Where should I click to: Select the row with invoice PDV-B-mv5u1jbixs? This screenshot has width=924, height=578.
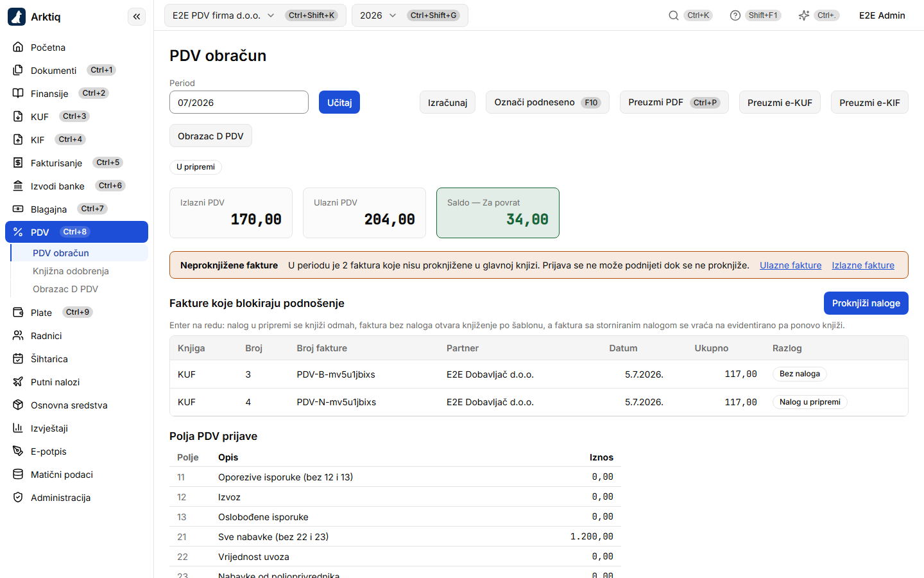click(x=539, y=374)
